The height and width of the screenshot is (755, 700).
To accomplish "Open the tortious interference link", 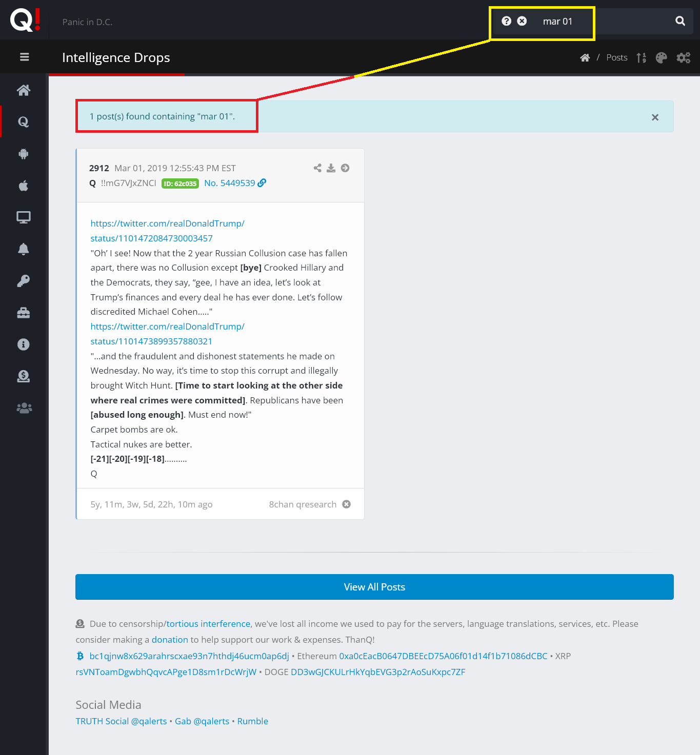I will 208,624.
